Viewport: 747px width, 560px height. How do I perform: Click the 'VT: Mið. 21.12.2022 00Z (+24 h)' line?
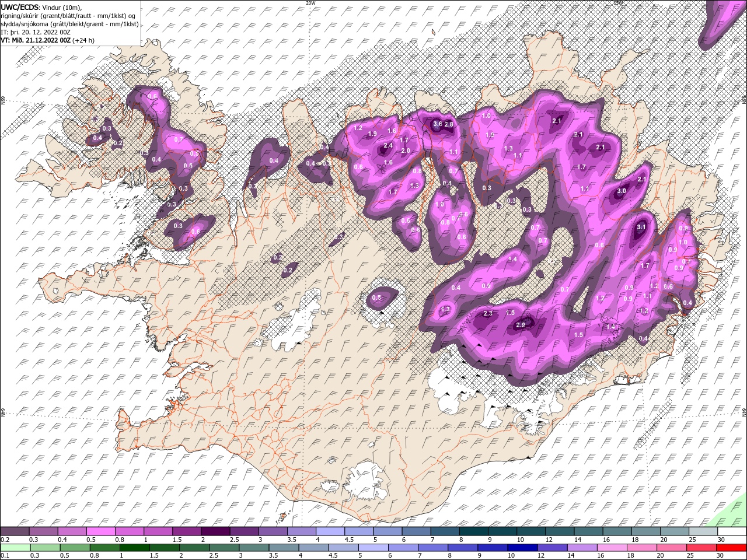(47, 40)
